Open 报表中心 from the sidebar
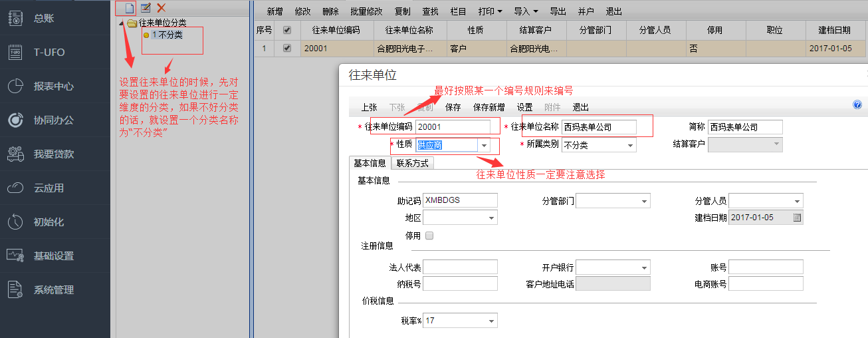 pyautogui.click(x=53, y=86)
